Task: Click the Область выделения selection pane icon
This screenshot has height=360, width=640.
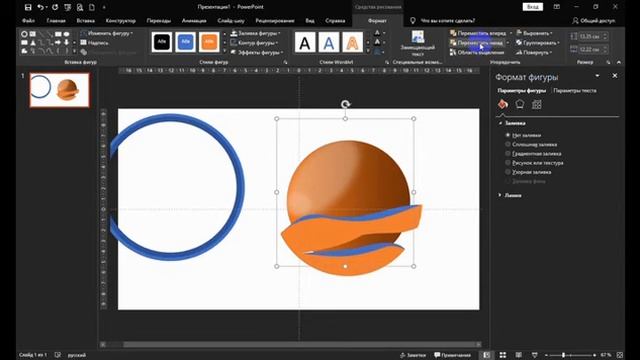Action: (453, 52)
